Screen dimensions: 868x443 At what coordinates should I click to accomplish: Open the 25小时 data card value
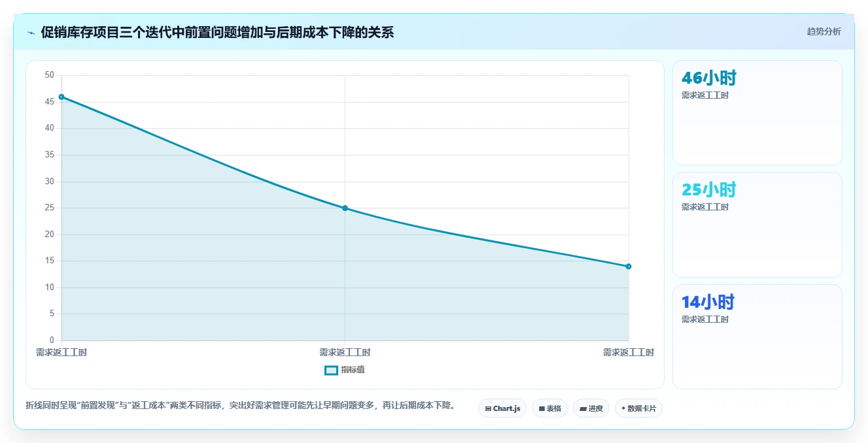[709, 190]
